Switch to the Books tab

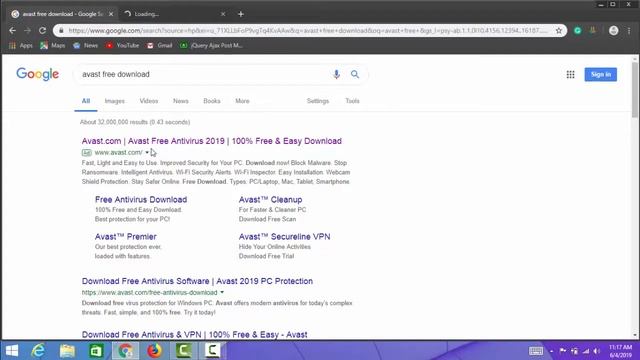(212, 101)
